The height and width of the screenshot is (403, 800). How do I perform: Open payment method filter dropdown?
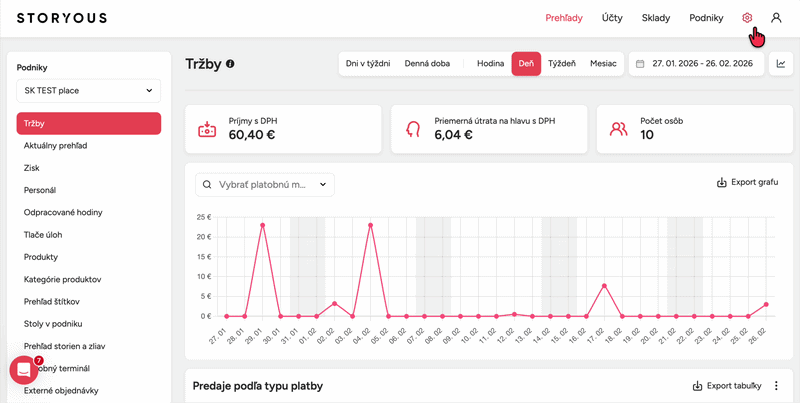[265, 184]
